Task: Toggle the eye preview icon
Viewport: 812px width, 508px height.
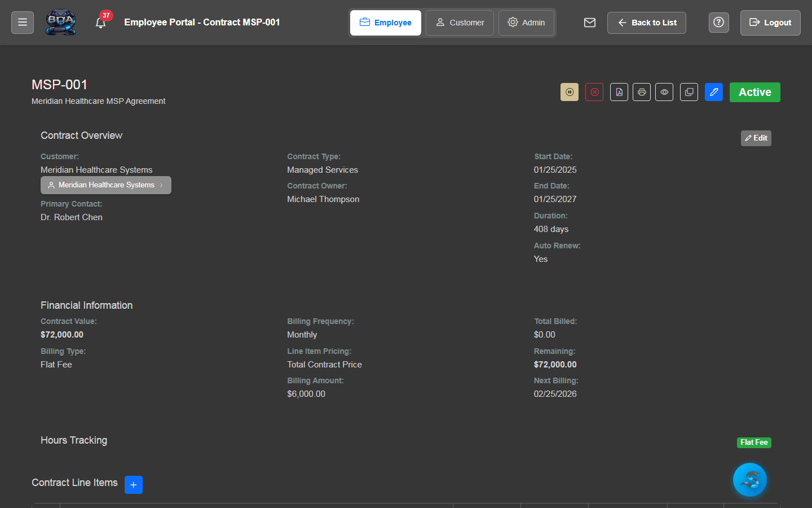Action: point(664,92)
